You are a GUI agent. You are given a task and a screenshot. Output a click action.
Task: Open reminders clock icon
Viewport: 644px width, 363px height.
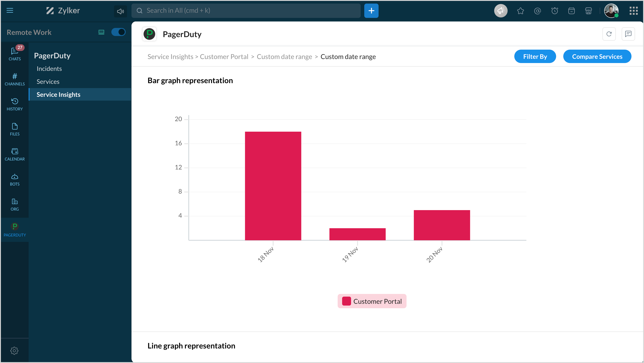coord(555,11)
